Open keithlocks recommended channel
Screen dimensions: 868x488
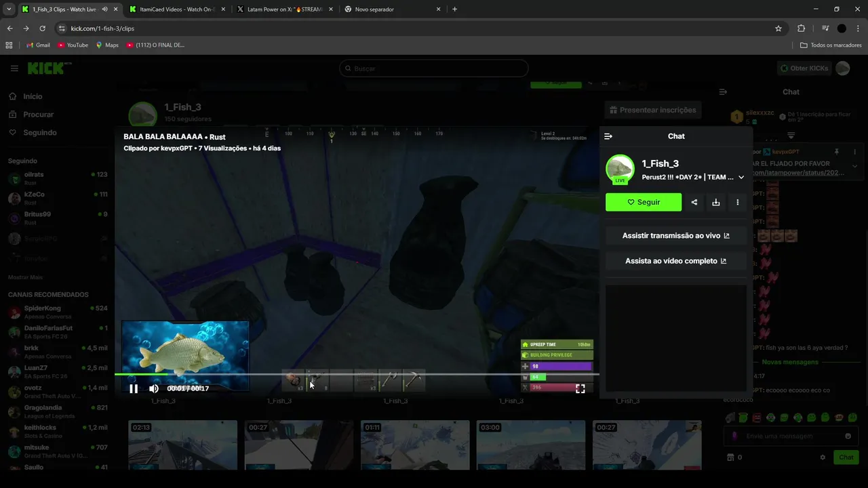57,431
